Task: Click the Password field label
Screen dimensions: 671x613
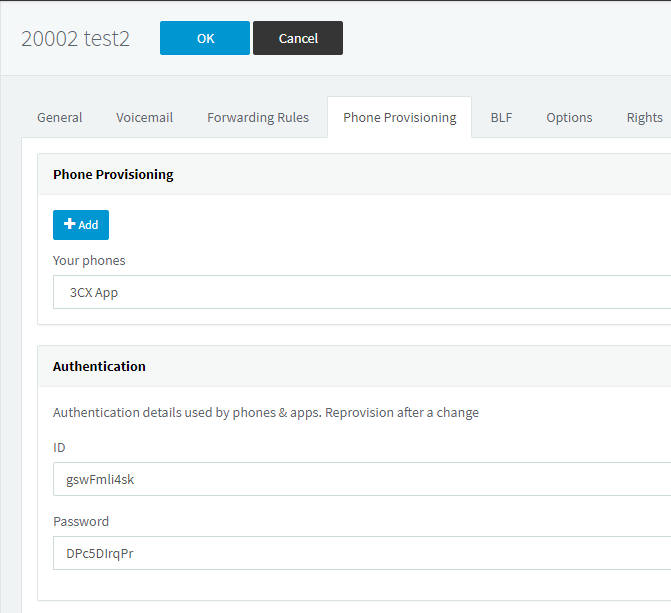Action: pyautogui.click(x=81, y=521)
